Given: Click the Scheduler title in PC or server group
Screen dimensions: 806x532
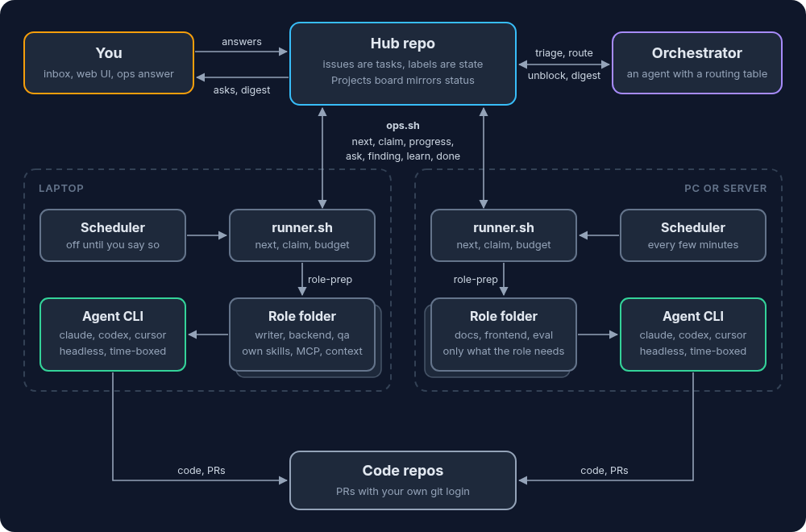Looking at the screenshot, I should (693, 227).
